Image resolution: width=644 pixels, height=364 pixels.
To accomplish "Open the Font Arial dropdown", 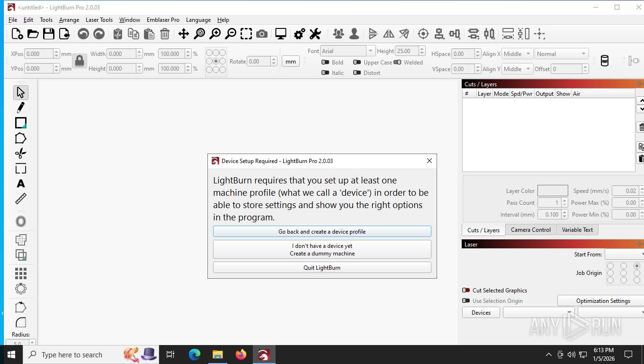I will click(x=348, y=51).
